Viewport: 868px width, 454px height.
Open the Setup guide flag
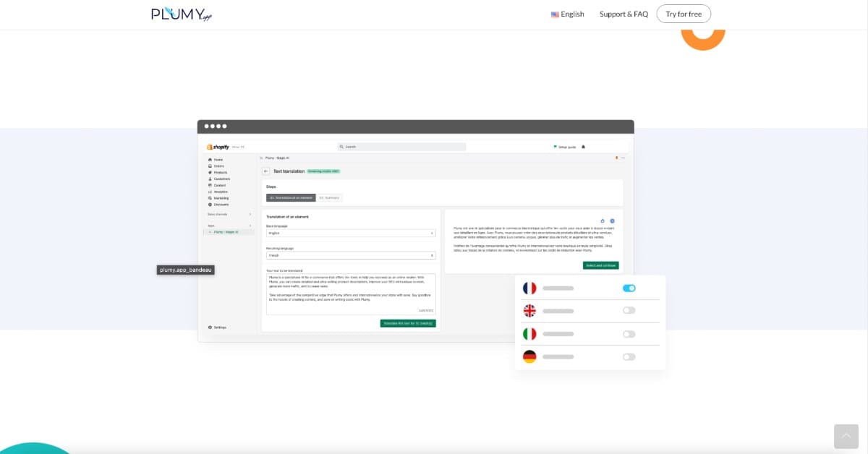[565, 147]
